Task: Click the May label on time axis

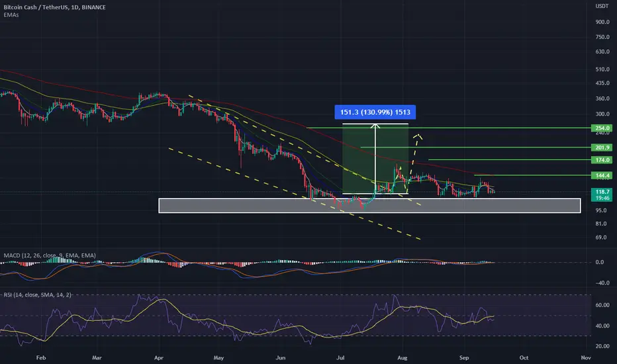Action: point(218,357)
